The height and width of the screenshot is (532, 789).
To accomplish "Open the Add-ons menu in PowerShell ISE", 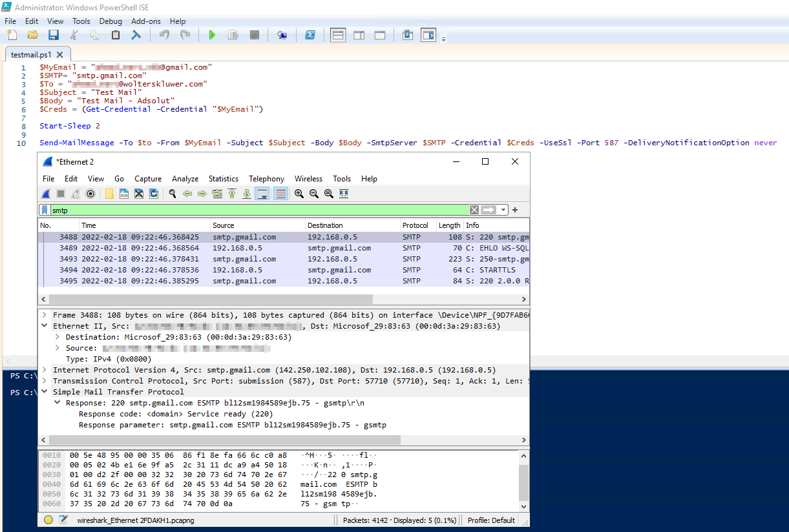I will pos(145,21).
